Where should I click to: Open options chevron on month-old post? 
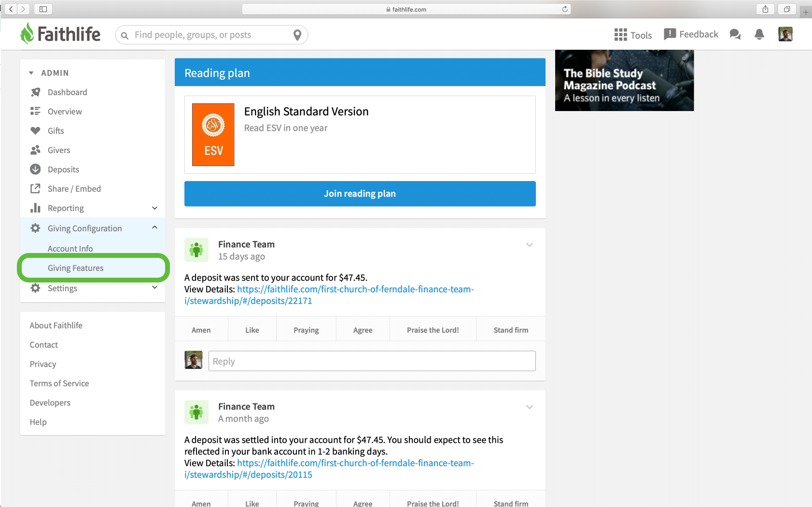coord(530,407)
